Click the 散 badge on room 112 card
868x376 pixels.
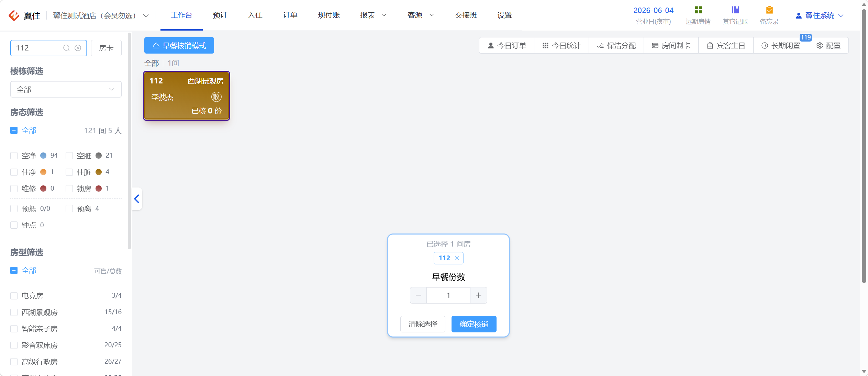click(x=216, y=97)
